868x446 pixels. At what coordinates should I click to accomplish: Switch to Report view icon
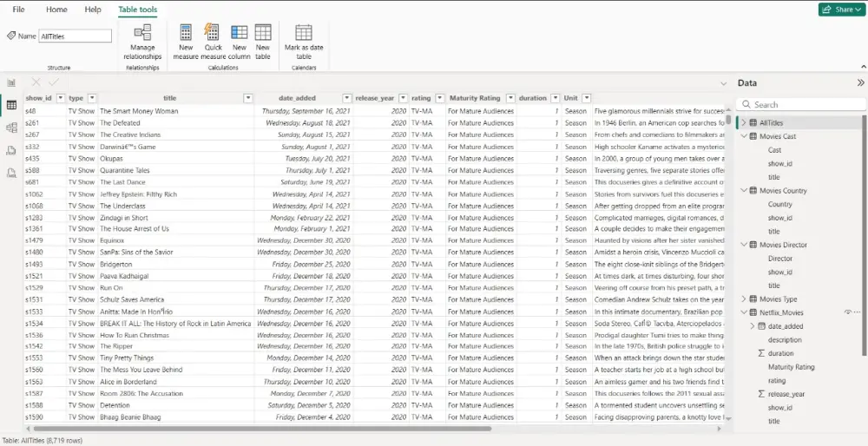tap(11, 82)
